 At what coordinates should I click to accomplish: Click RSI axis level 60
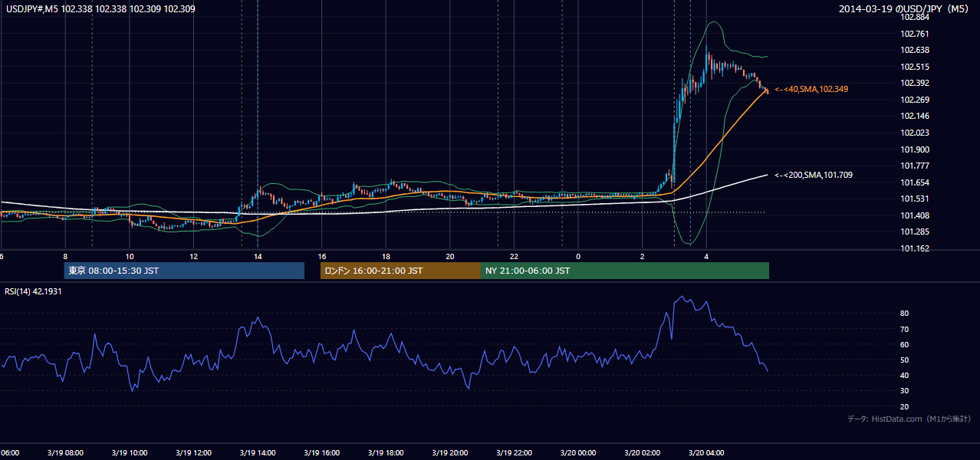click(x=905, y=344)
